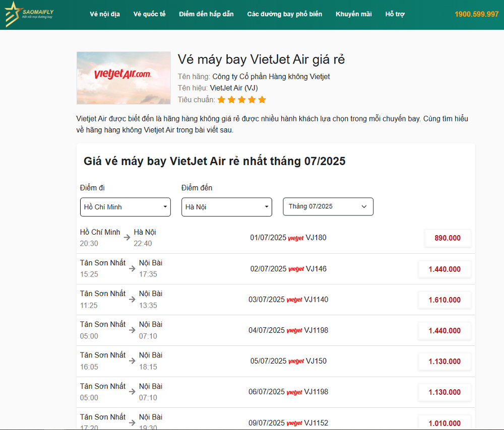Image resolution: width=504 pixels, height=430 pixels.
Task: Open the Hỗ trợ menu
Action: pyautogui.click(x=395, y=14)
